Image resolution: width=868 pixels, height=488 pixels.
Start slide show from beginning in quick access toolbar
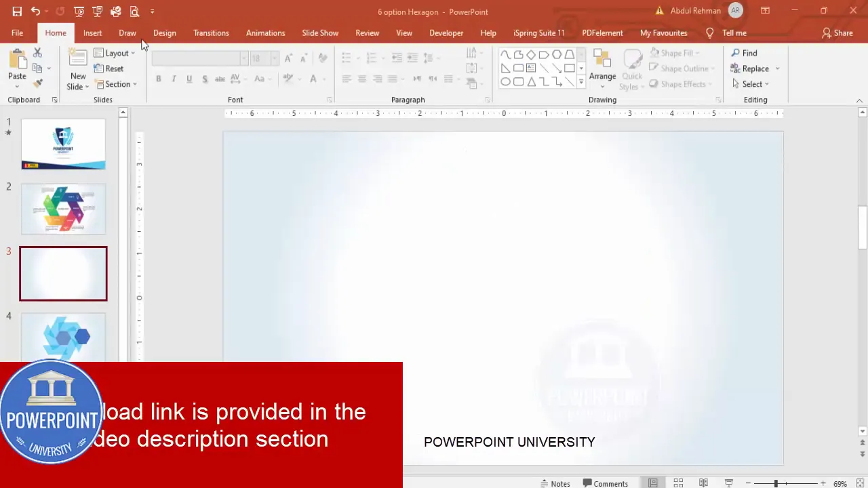point(79,12)
